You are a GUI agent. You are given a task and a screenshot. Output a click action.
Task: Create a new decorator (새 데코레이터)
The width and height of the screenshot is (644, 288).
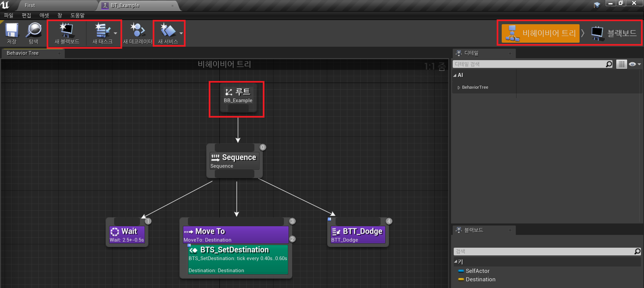tap(138, 33)
